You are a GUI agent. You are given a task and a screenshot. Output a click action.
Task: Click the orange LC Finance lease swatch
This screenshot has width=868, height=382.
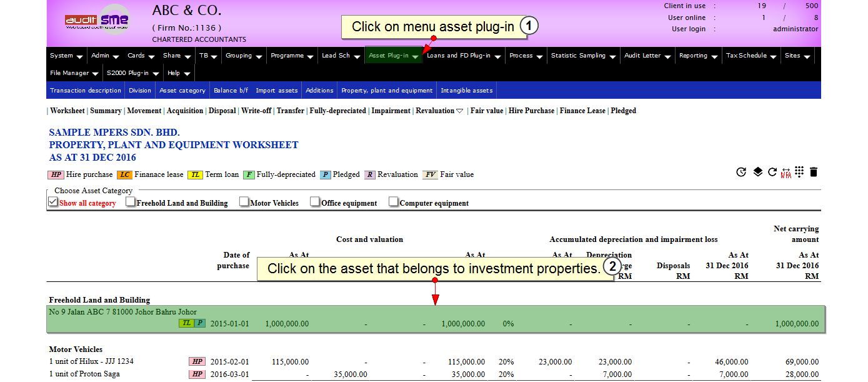[125, 174]
